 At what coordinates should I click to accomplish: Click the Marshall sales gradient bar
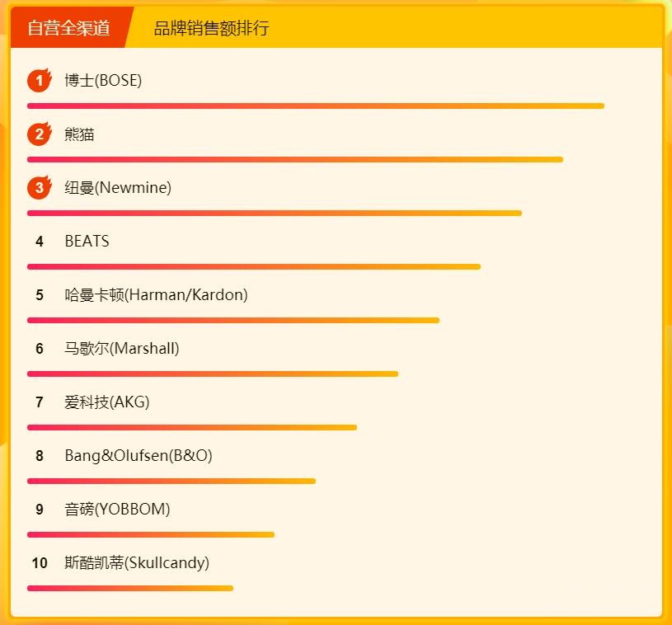[213, 374]
